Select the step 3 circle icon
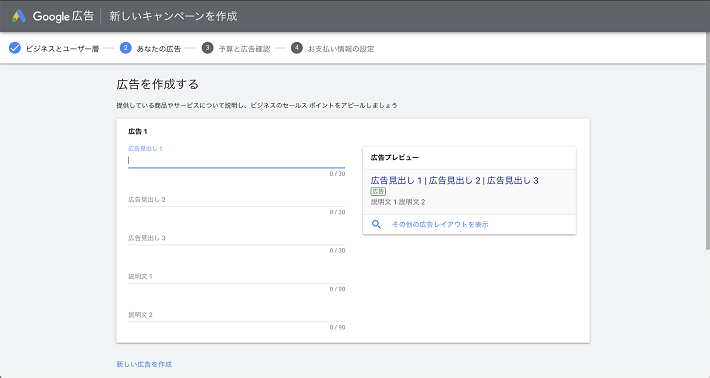Image resolution: width=710 pixels, height=378 pixels. pyautogui.click(x=207, y=48)
